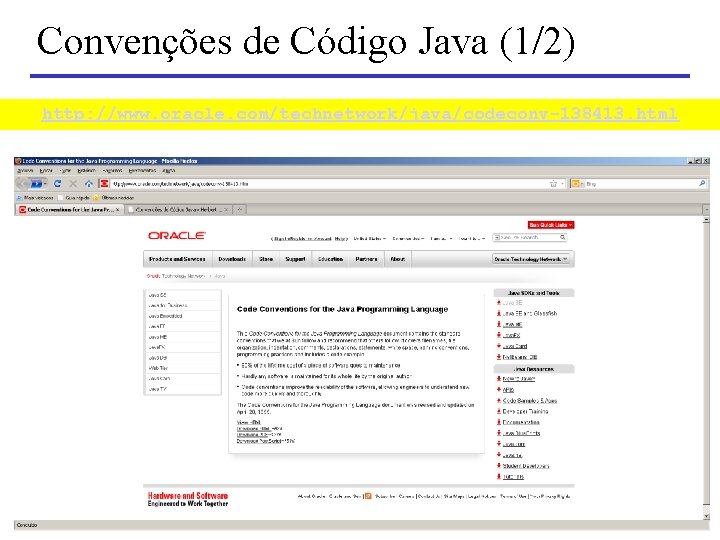Image resolution: width=720 pixels, height=540 pixels.
Task: Open the Partners nav tab
Action: (366, 259)
